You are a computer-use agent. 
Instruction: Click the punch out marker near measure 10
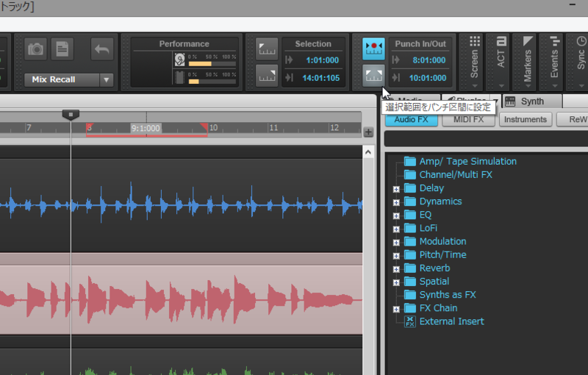coord(204,127)
